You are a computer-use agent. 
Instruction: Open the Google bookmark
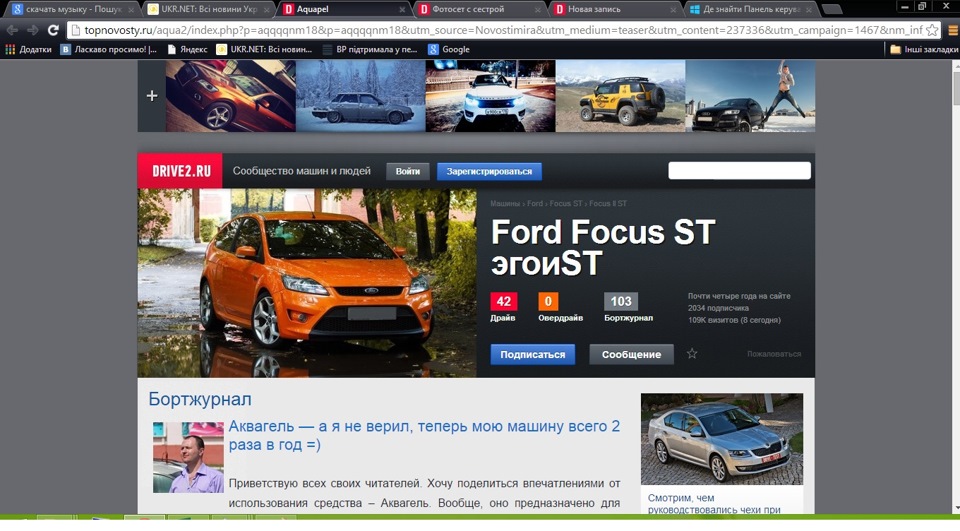[449, 50]
